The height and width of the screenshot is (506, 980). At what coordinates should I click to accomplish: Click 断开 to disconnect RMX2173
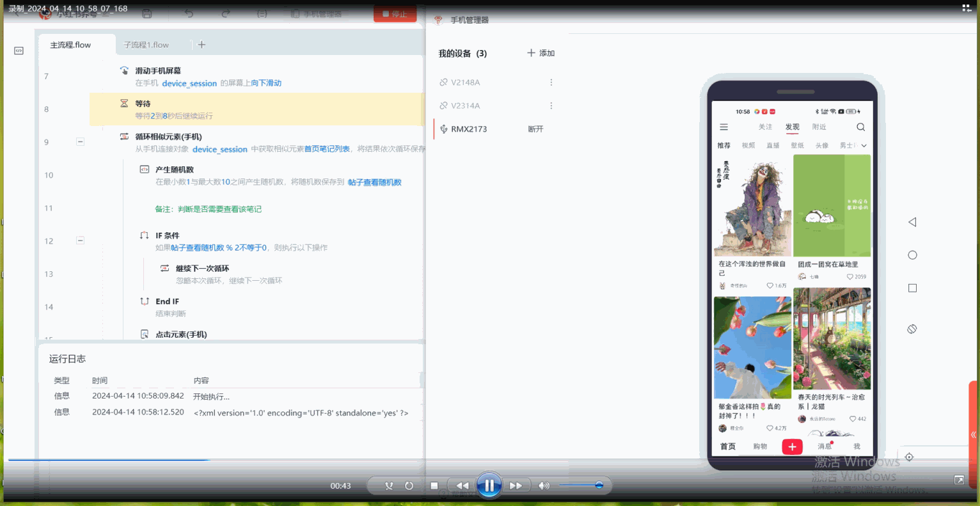(x=535, y=129)
